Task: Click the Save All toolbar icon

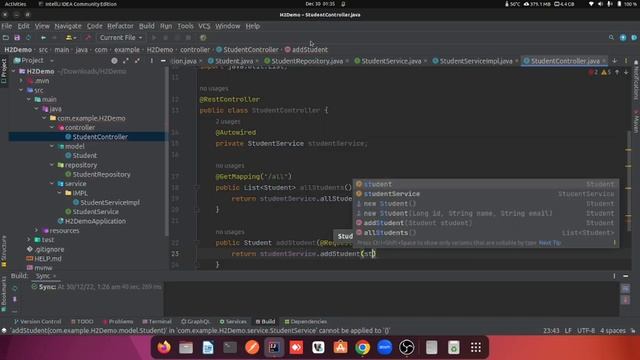Action: click(x=17, y=38)
